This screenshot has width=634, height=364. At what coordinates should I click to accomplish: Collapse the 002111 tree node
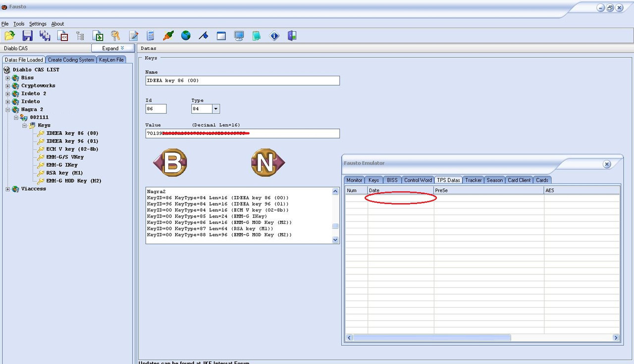pyautogui.click(x=16, y=117)
